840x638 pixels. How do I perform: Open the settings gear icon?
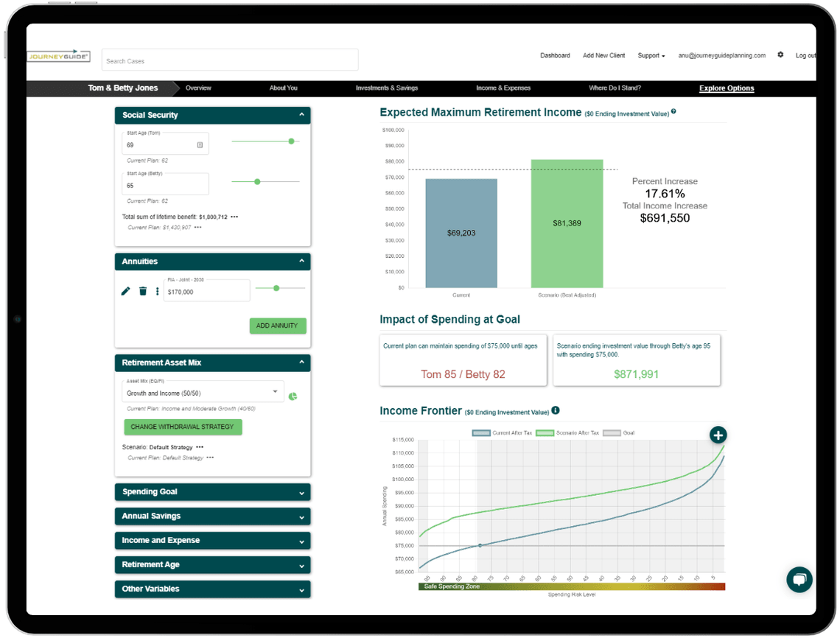(780, 55)
